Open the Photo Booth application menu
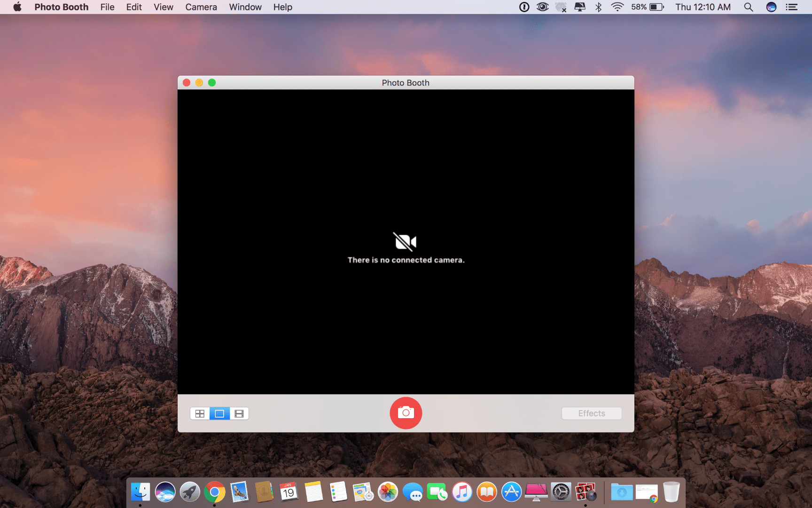 click(x=61, y=7)
